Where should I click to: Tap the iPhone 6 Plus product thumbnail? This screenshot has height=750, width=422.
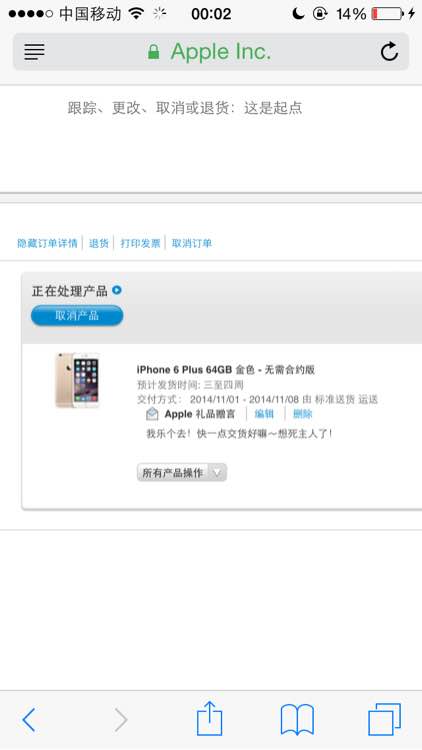coord(78,380)
